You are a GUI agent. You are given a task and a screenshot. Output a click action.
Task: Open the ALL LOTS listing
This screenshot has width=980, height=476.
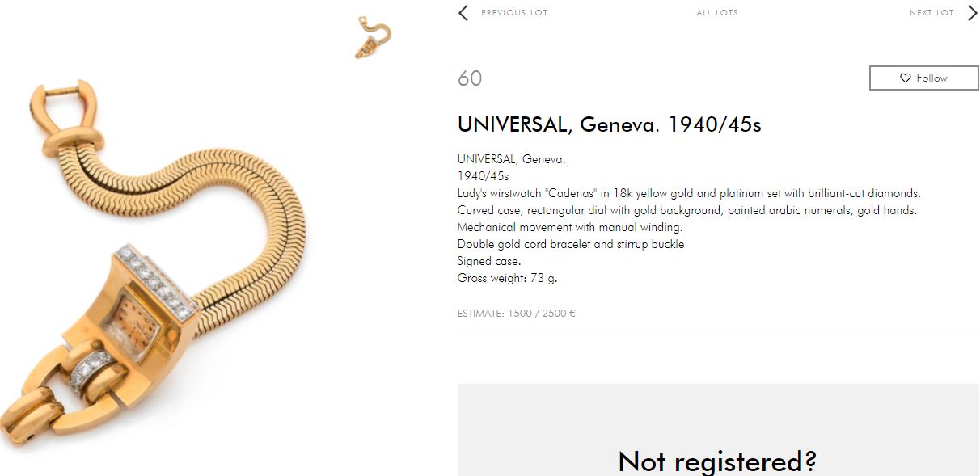point(717,12)
